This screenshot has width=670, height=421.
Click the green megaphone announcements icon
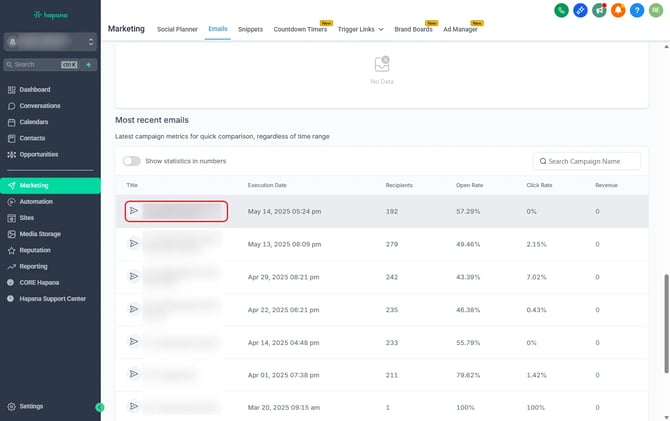tap(600, 10)
